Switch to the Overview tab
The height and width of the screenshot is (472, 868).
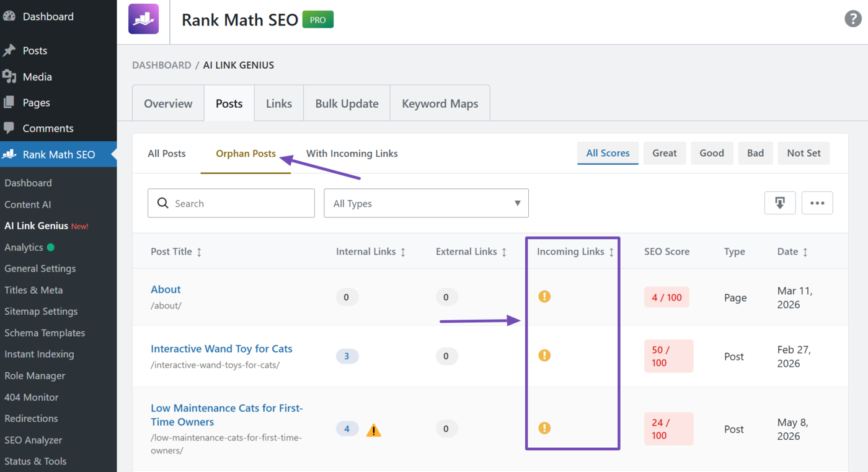(x=168, y=103)
